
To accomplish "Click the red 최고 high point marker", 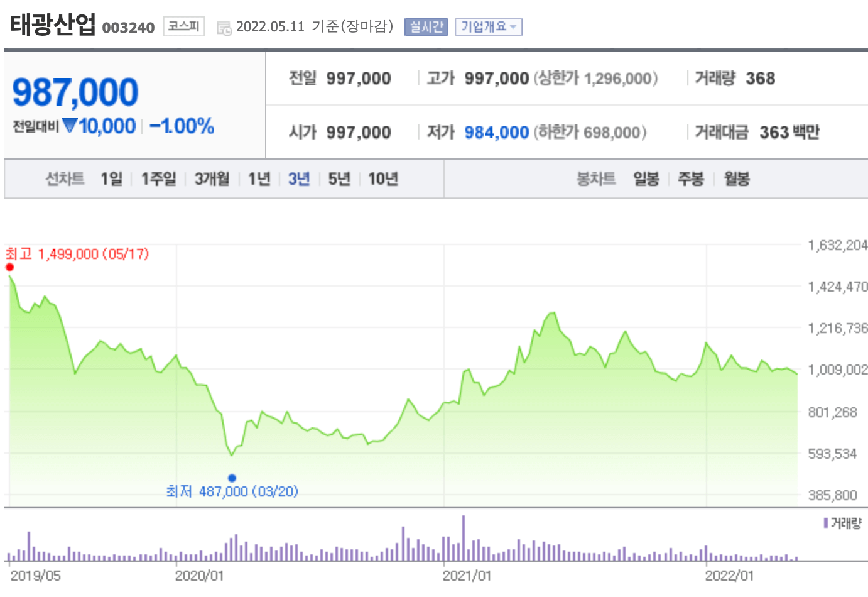I will click(x=9, y=267).
